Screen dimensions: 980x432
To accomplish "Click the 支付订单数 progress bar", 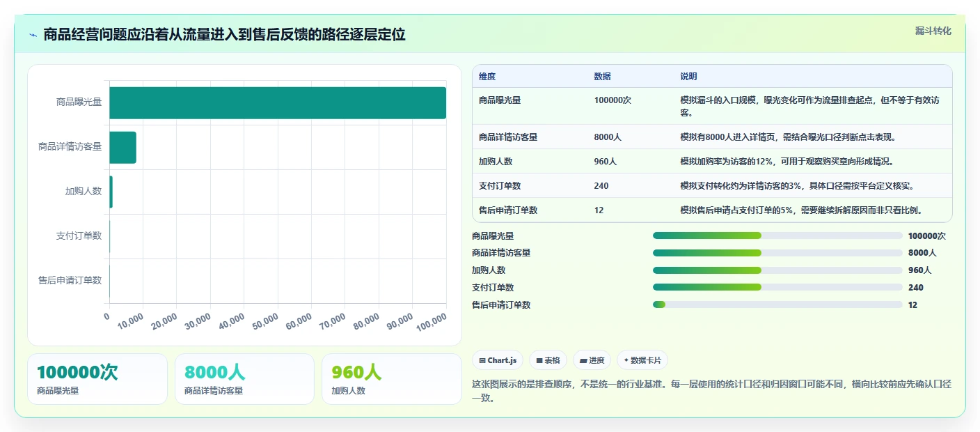I will [x=777, y=287].
